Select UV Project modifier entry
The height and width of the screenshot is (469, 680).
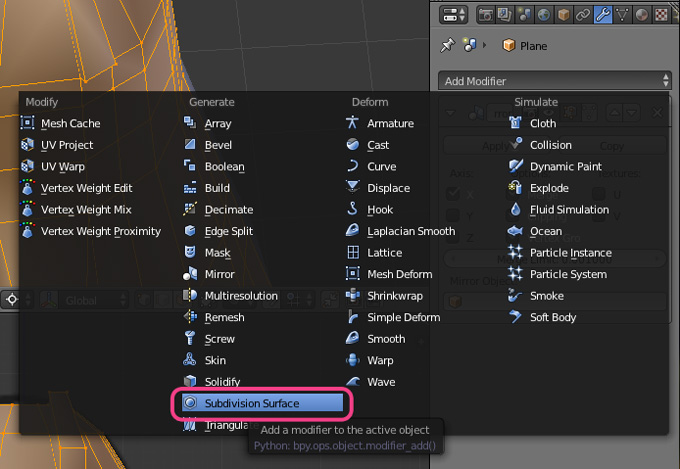click(x=57, y=145)
